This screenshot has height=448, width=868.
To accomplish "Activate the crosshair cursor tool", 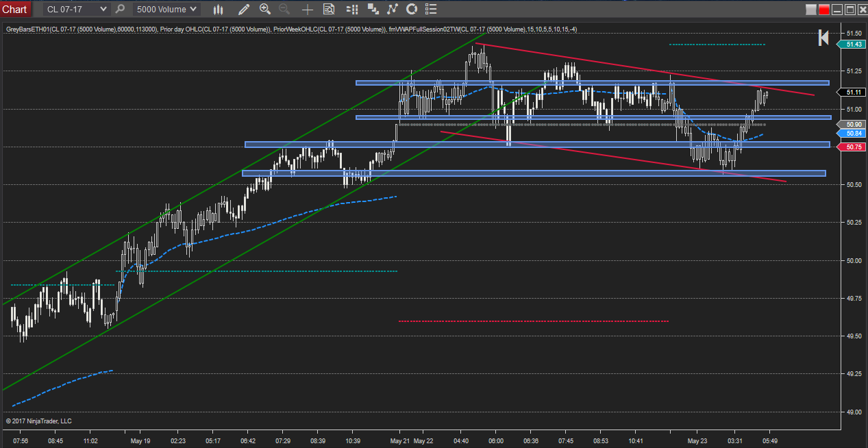I will (x=308, y=10).
